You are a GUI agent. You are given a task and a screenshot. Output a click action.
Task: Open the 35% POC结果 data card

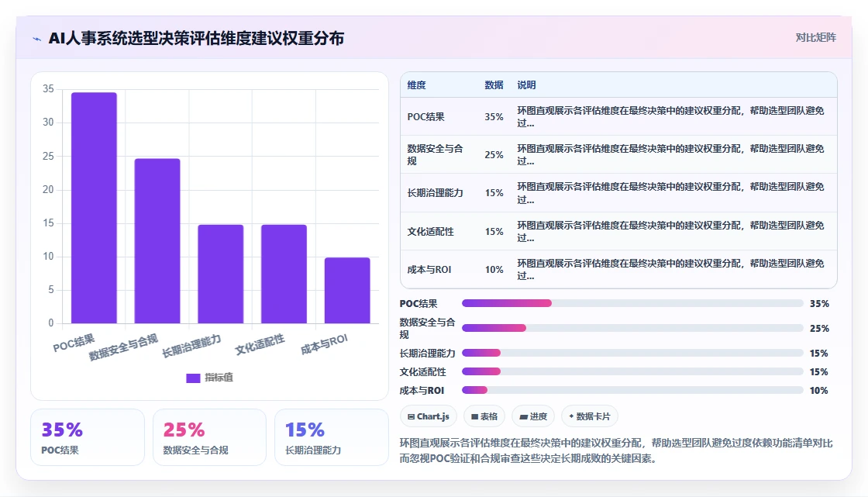pos(88,437)
